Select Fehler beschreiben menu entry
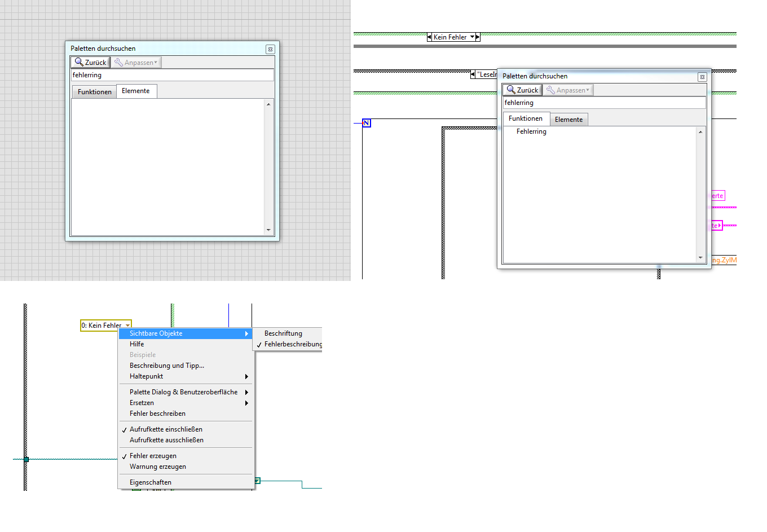Image resolution: width=767 pixels, height=532 pixels. [x=186, y=414]
